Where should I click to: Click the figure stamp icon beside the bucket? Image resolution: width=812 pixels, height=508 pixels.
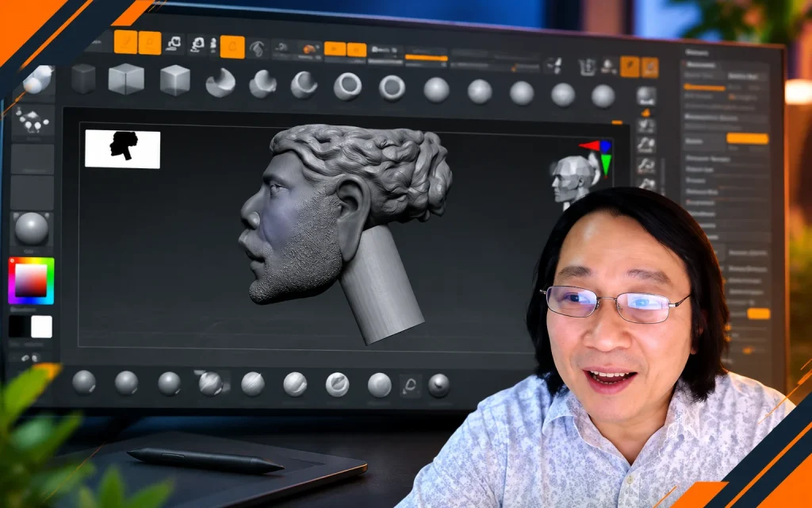[609, 66]
